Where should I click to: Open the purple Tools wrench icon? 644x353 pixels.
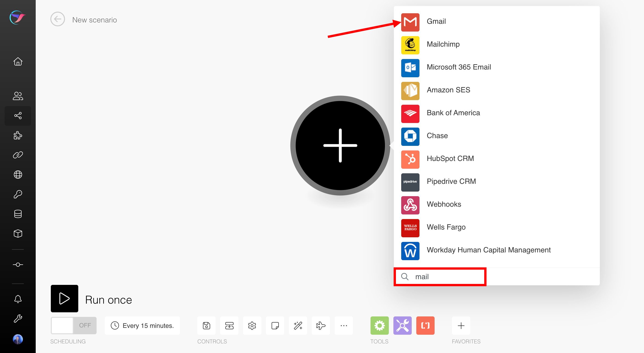402,326
